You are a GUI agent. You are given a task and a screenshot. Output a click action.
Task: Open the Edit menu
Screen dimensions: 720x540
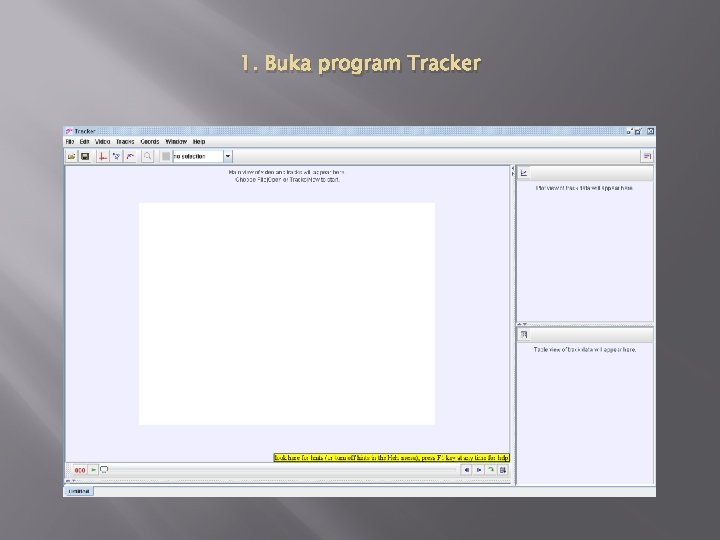click(x=84, y=142)
